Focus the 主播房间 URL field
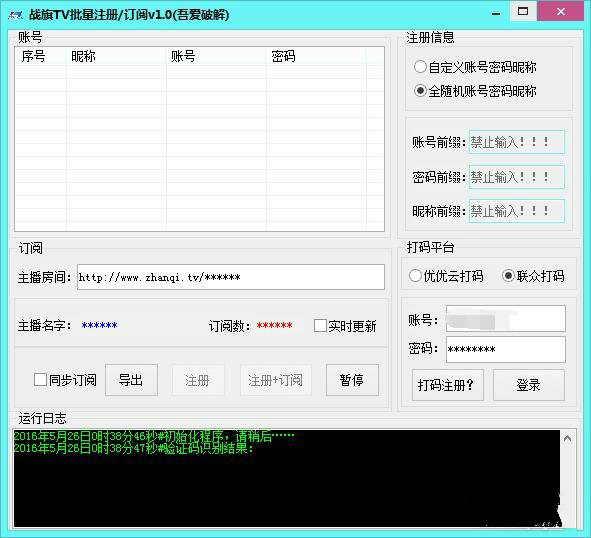This screenshot has height=538, width=591. coord(231,277)
